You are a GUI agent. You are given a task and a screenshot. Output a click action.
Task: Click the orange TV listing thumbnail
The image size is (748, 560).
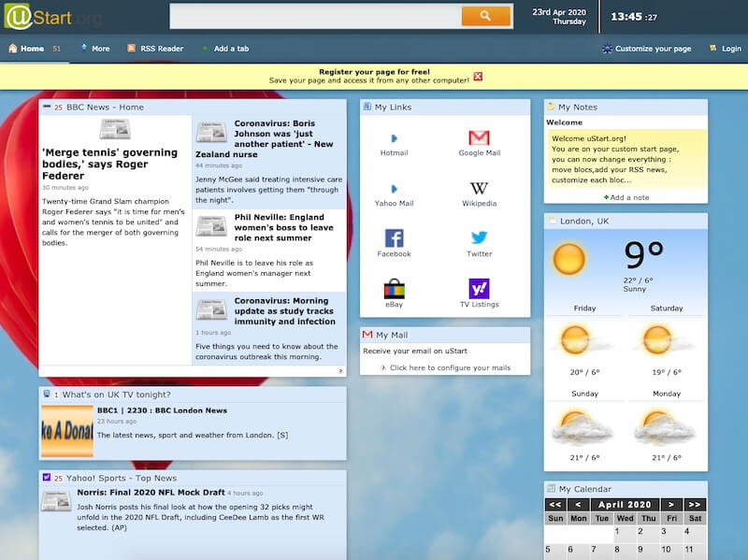(67, 431)
